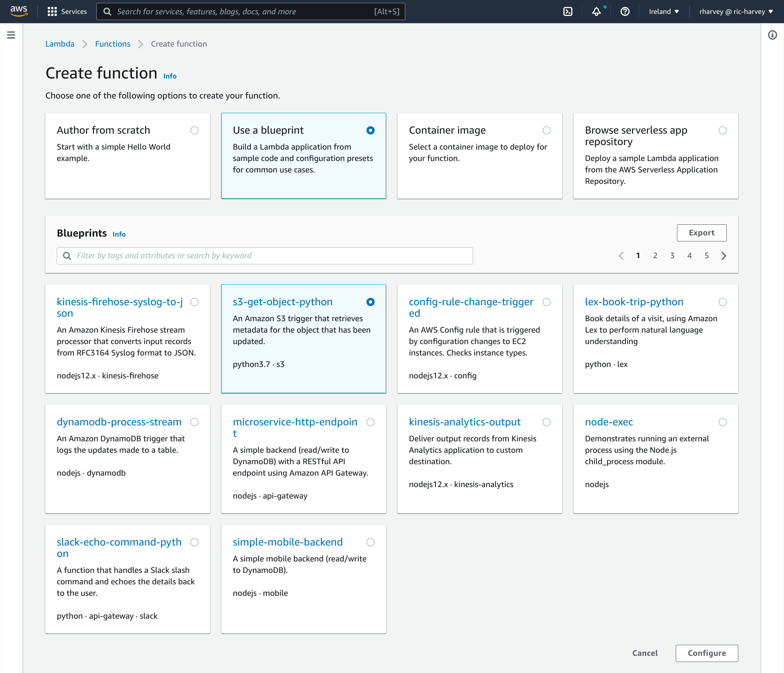
Task: Open the Info link beside Blueprints
Action: (119, 234)
